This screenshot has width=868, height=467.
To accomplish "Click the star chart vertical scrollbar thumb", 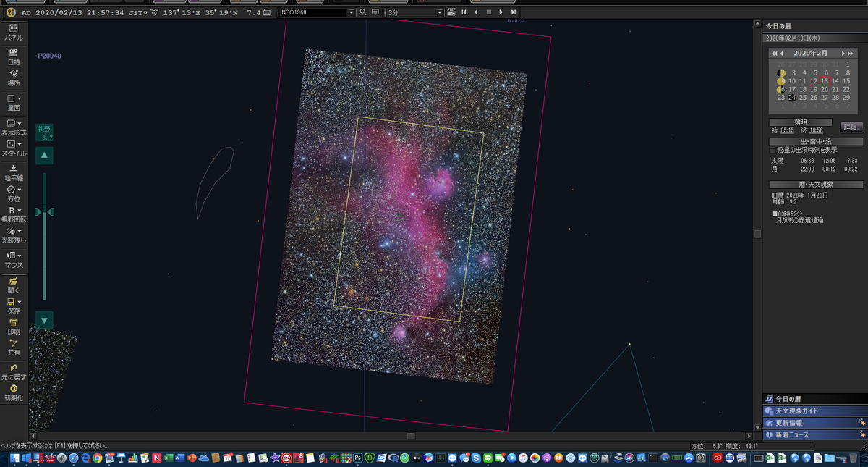I will tap(757, 235).
